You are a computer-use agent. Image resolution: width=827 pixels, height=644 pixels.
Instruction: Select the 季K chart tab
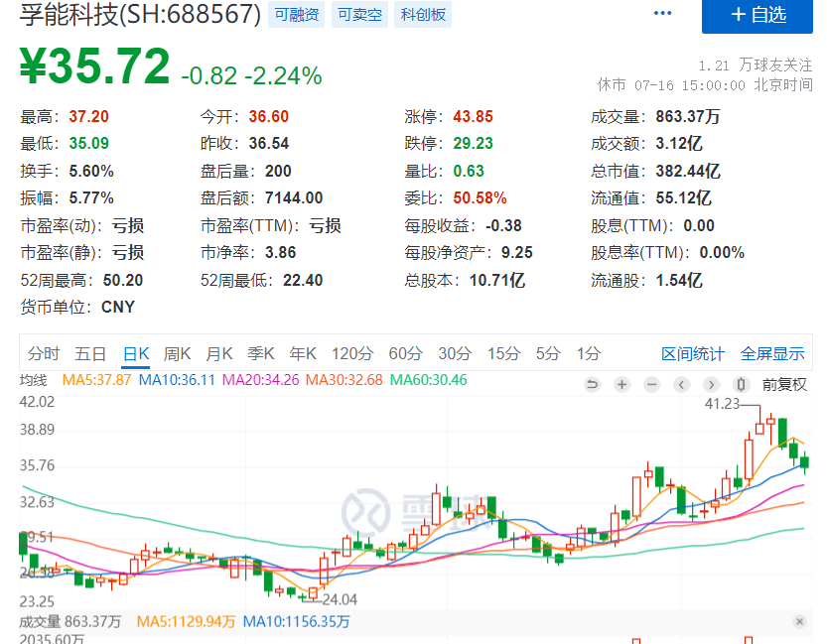click(260, 353)
